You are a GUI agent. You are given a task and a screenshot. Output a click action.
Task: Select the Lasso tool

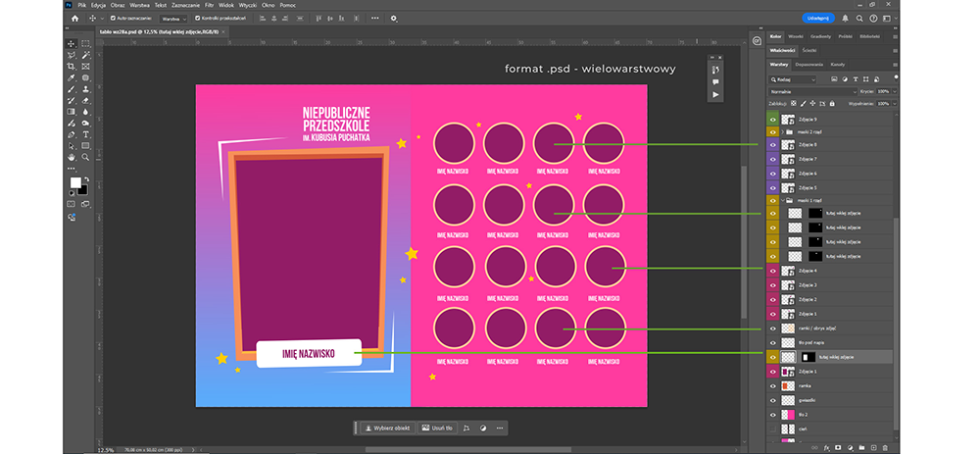point(72,55)
